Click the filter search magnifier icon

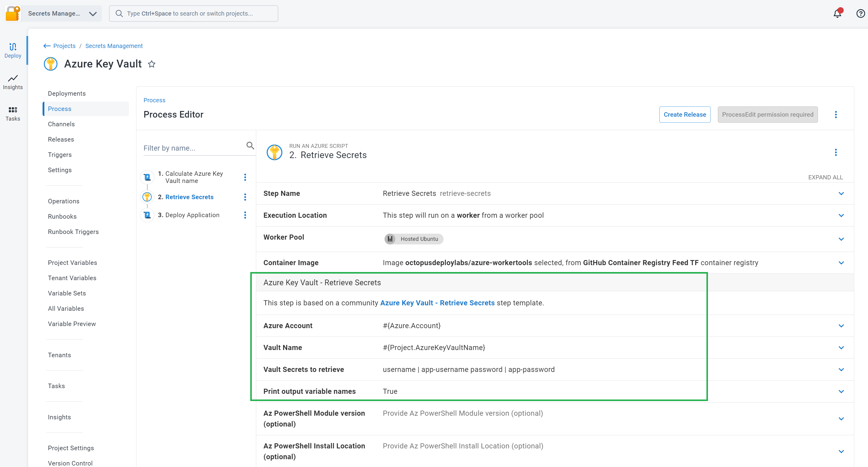click(250, 146)
